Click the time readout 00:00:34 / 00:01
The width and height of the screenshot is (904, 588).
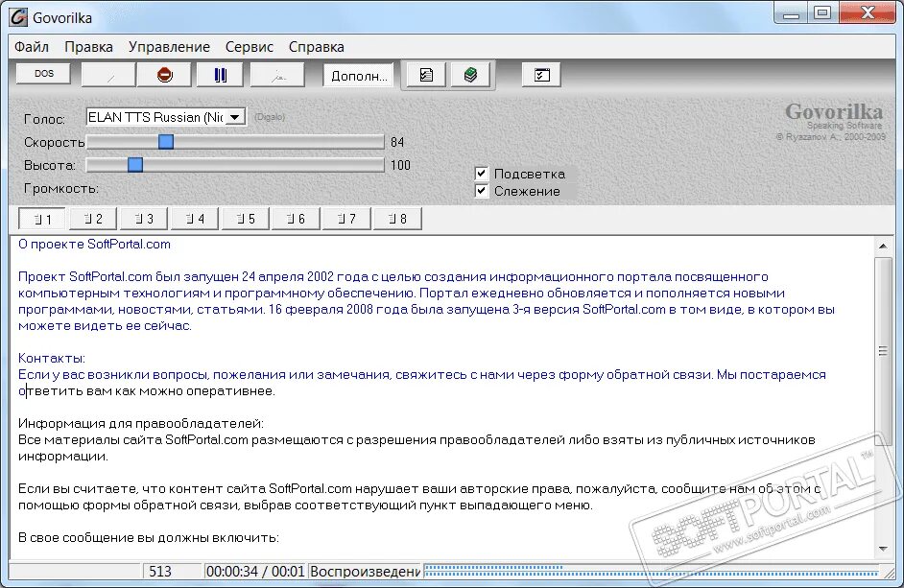tap(255, 572)
